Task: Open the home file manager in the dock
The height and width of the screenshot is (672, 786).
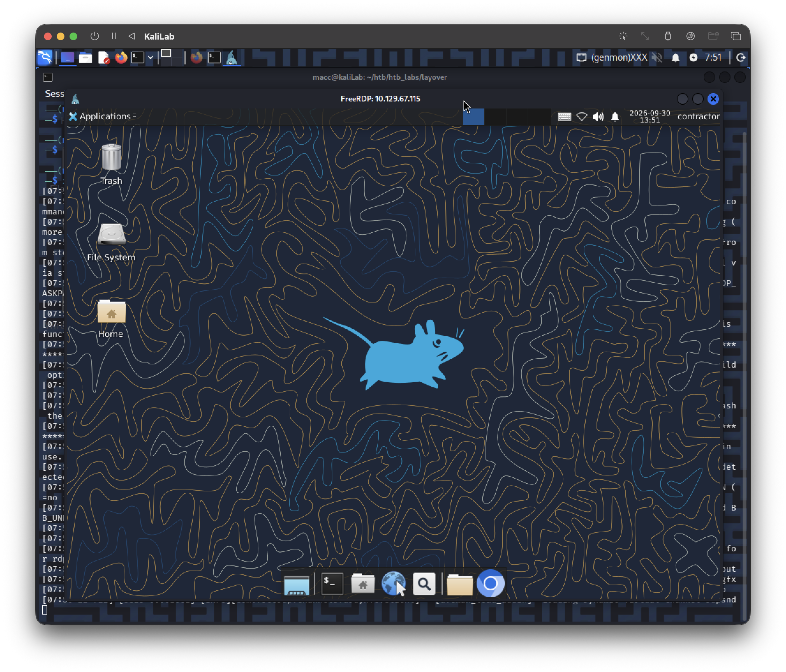Action: pyautogui.click(x=363, y=583)
